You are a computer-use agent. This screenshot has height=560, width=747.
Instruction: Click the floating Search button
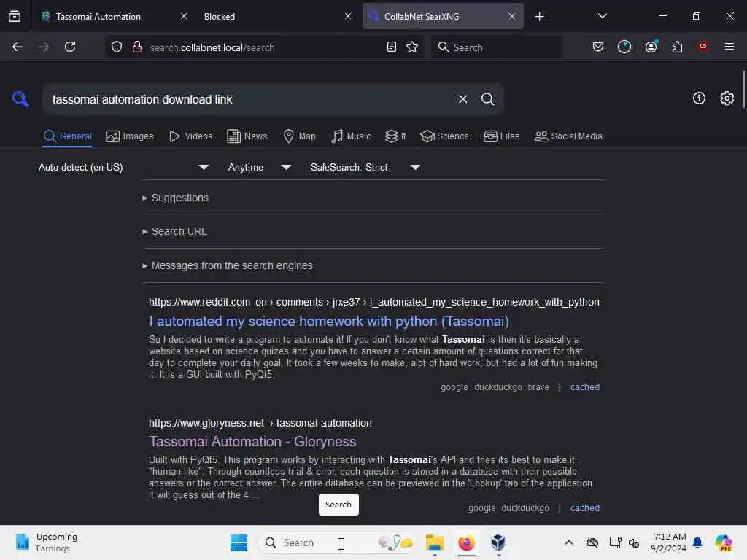pyautogui.click(x=338, y=505)
